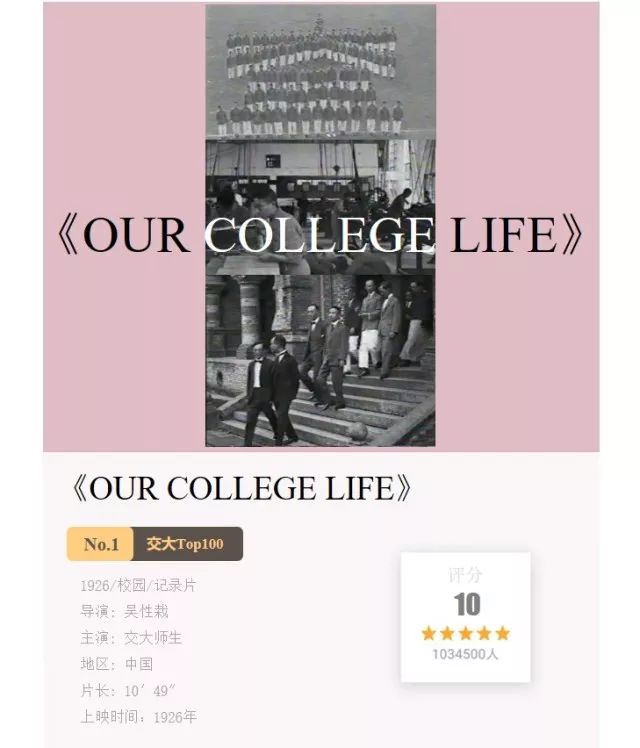Click the smaller OUR COLLEGE LIFE heading

[x=241, y=488]
